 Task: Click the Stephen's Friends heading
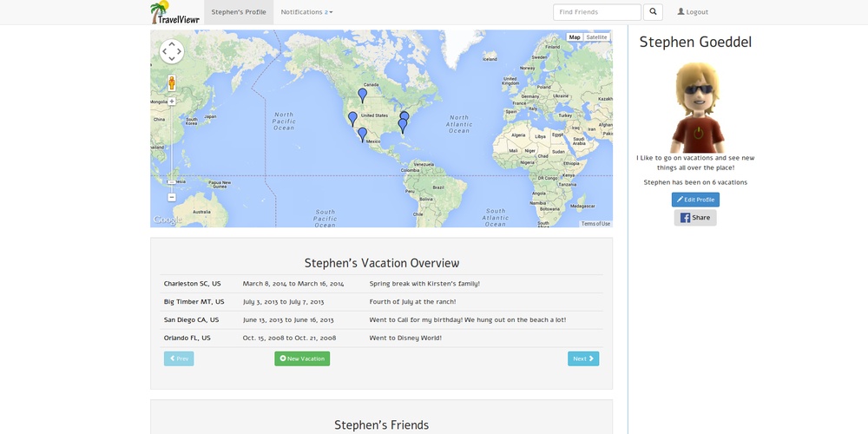pos(381,425)
